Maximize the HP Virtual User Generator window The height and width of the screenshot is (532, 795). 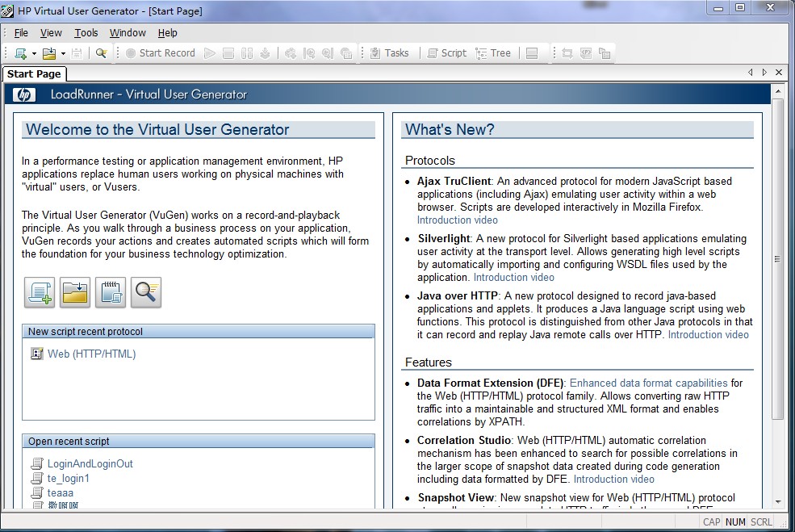(740, 7)
